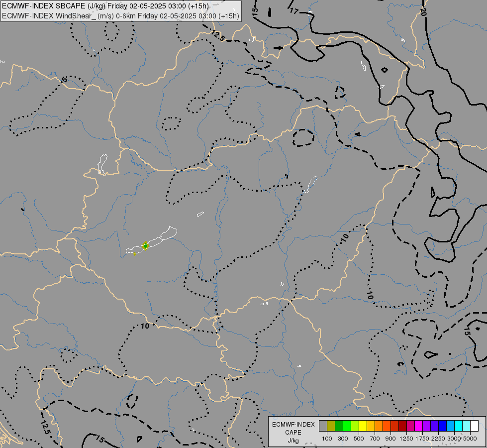
Task: Click the '2250' legend tick value
Action: point(438,439)
